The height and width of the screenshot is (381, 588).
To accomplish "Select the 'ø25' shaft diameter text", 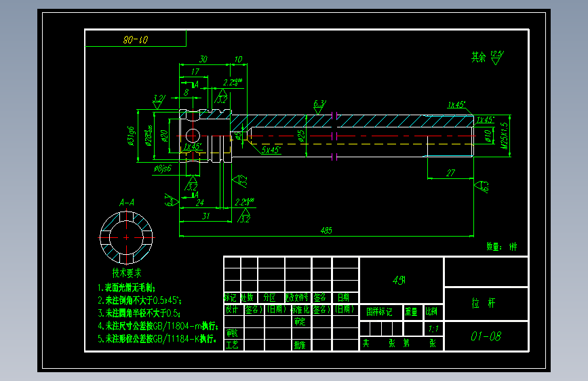I will (x=301, y=136).
